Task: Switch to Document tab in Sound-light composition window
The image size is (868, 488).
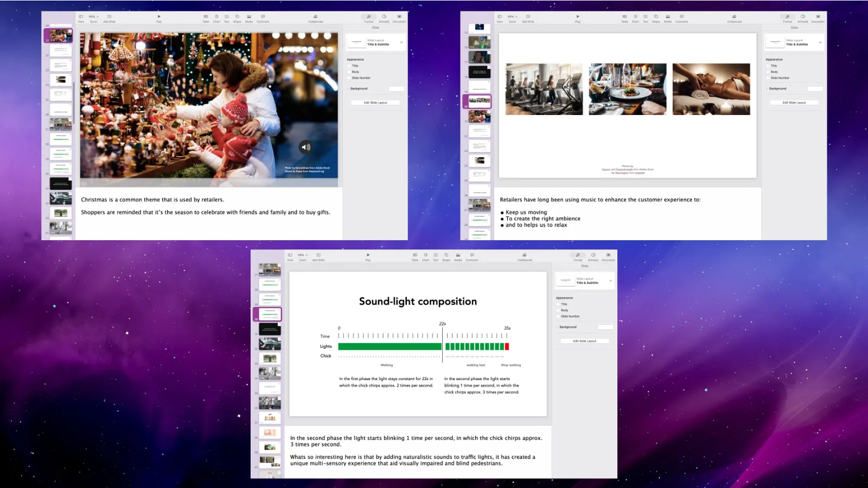Action: tap(608, 257)
